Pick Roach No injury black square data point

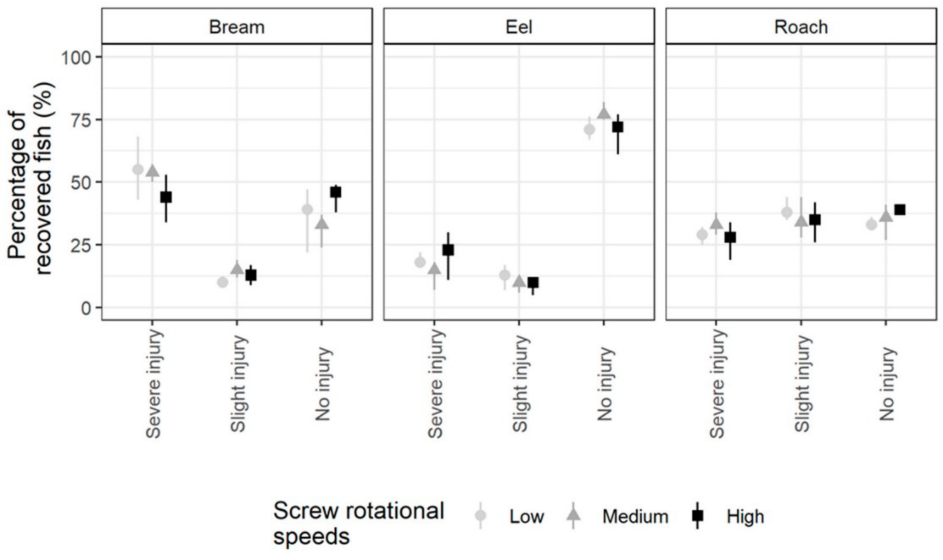pyautogui.click(x=900, y=210)
